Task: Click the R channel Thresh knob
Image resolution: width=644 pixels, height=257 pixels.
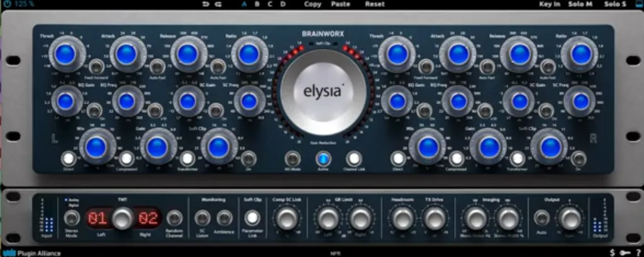Action: tap(397, 54)
